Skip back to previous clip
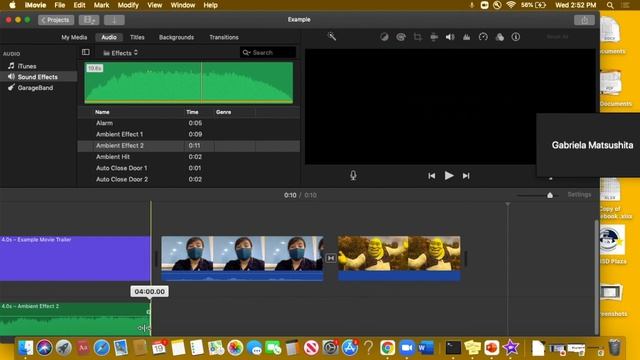The image size is (640, 360). [431, 176]
